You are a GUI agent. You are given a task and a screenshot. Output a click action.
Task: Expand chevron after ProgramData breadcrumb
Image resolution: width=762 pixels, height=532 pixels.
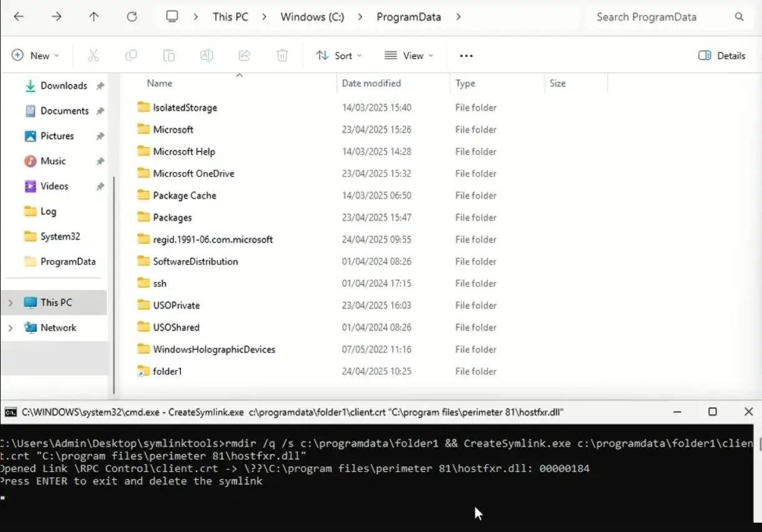click(x=459, y=17)
